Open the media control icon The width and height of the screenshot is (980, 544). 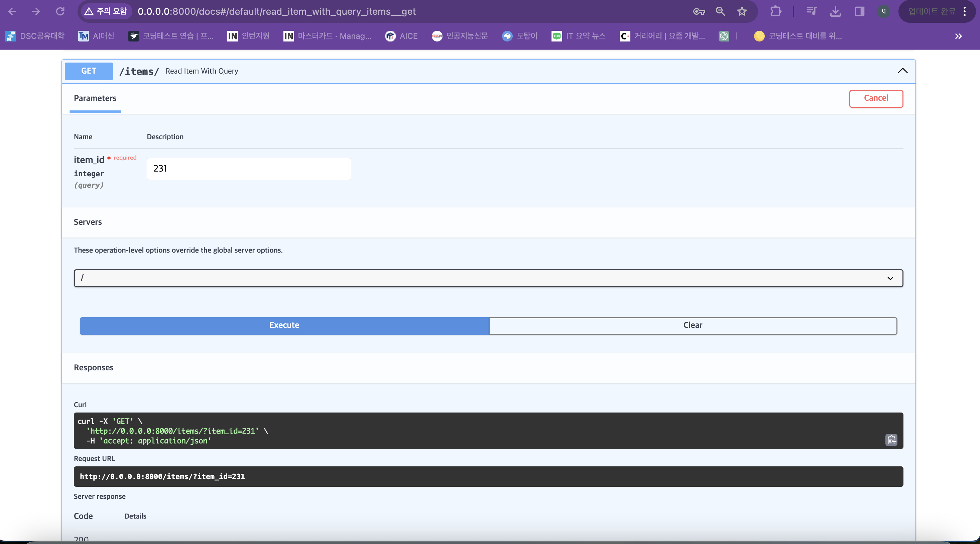tap(811, 11)
